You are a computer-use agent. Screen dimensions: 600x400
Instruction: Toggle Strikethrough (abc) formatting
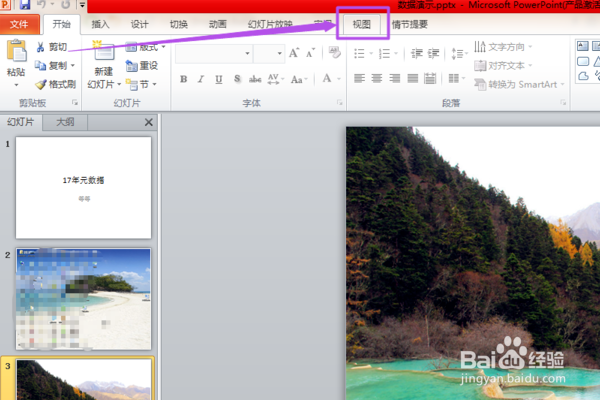click(x=255, y=79)
